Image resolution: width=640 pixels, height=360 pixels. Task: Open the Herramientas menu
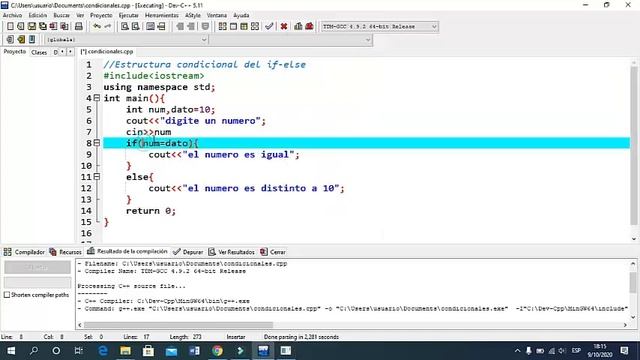(x=162, y=15)
